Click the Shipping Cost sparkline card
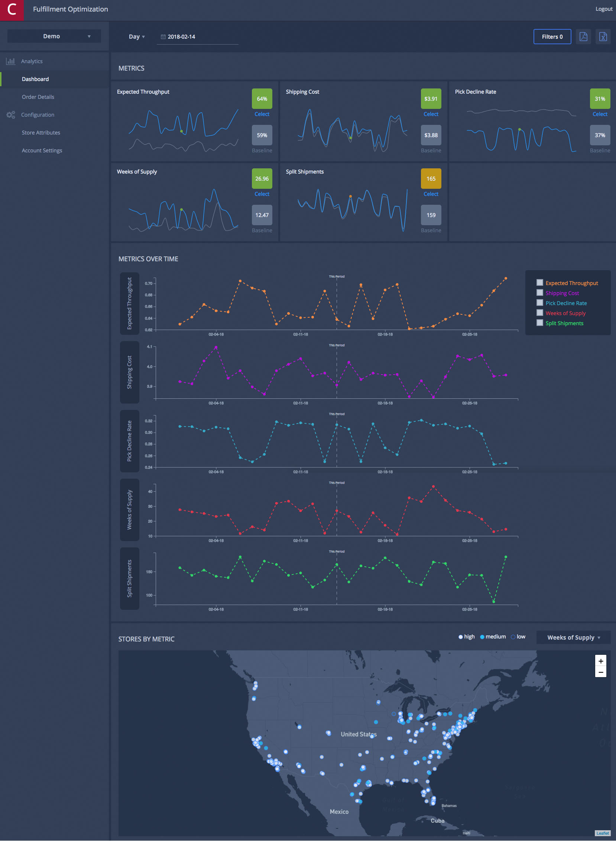Screen dimensions: 616x841 [x=364, y=122]
